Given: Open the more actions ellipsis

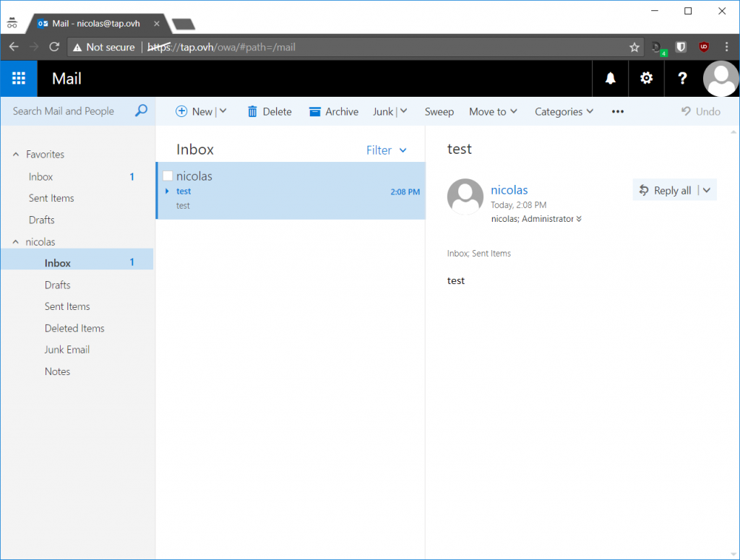Looking at the screenshot, I should (618, 112).
